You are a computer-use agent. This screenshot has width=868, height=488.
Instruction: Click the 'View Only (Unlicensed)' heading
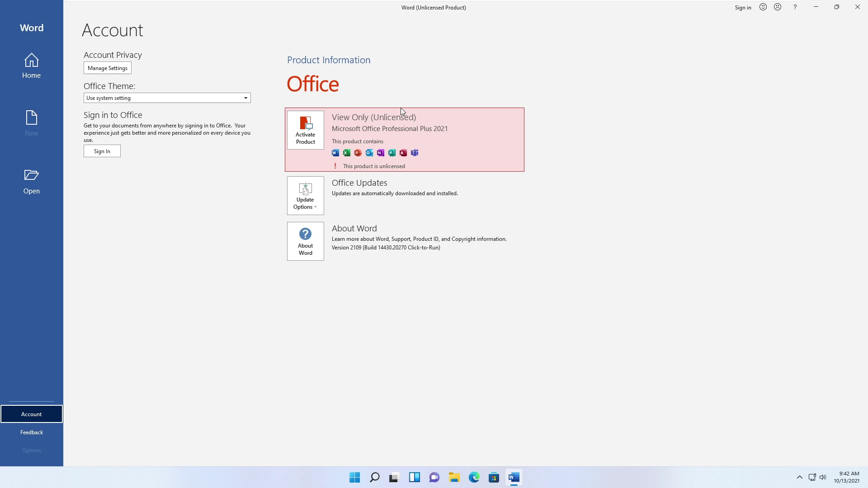[374, 117]
